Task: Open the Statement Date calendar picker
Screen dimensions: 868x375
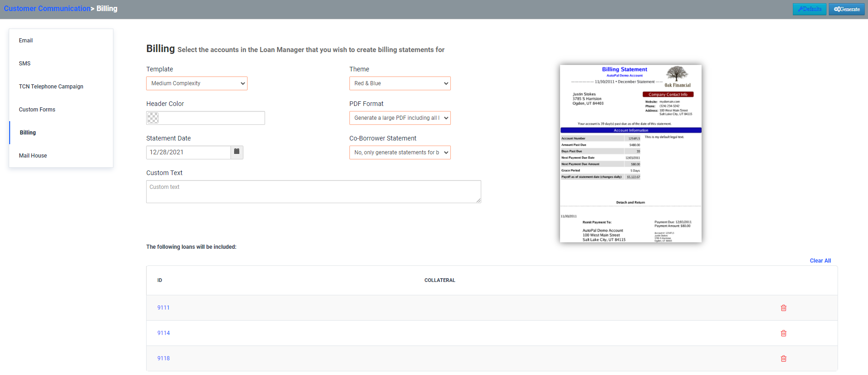Action: 237,152
